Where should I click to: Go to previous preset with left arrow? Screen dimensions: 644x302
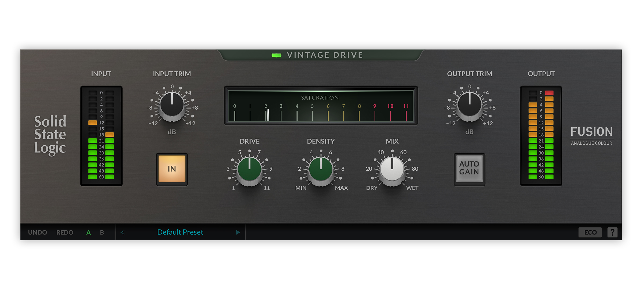[123, 232]
